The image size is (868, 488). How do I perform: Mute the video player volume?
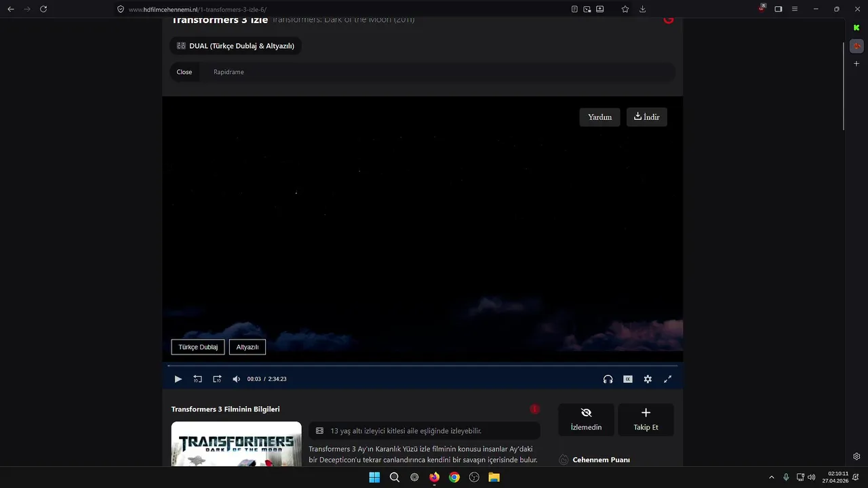236,379
